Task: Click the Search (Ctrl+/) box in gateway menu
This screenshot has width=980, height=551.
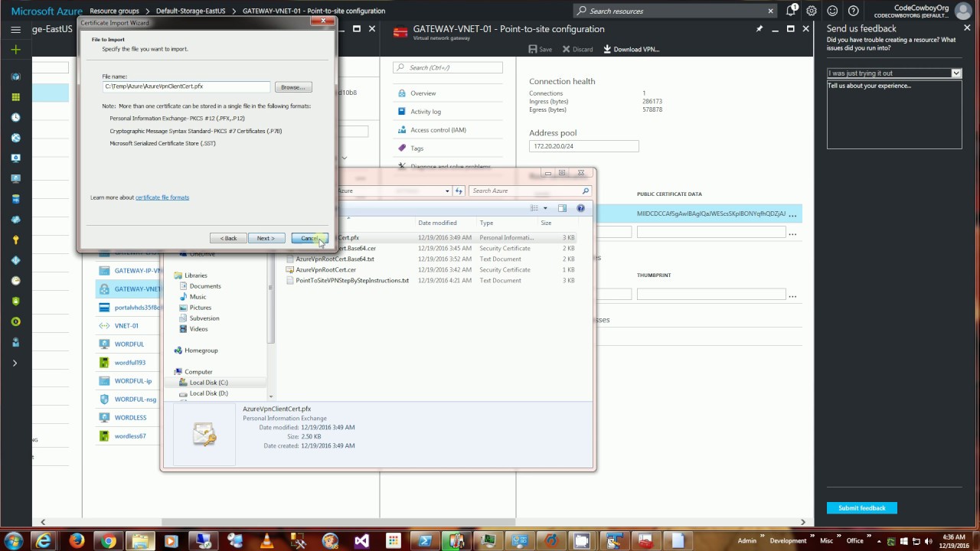Action: 448,67
